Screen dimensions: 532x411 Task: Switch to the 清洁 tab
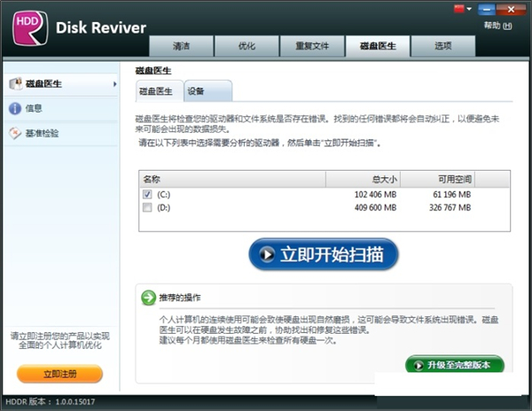[x=181, y=46]
